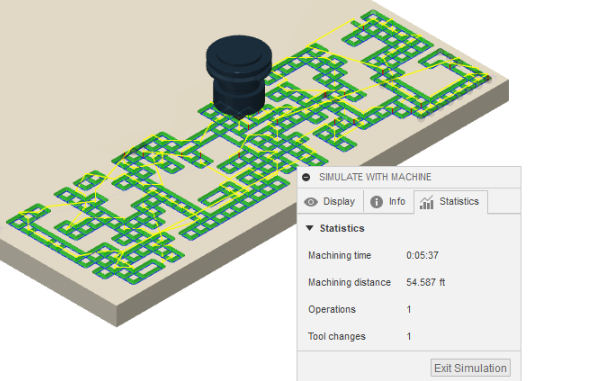595x381 pixels.
Task: Click the Machining distance label
Action: (x=349, y=282)
